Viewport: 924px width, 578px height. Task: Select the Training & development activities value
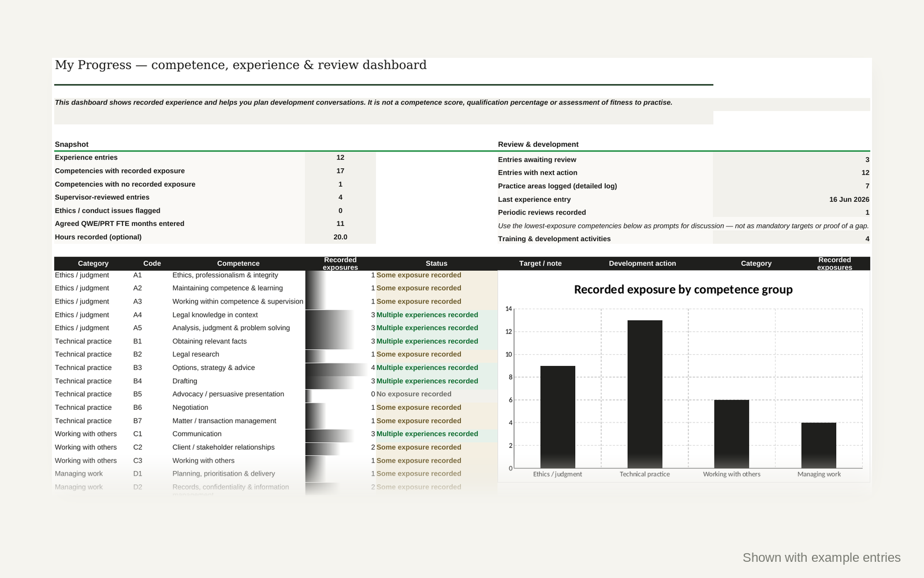pyautogui.click(x=791, y=239)
